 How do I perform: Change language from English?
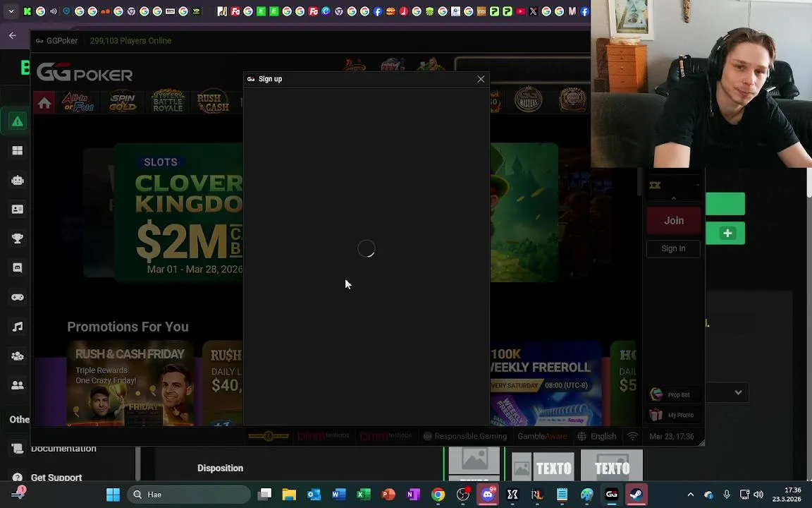[x=597, y=437]
